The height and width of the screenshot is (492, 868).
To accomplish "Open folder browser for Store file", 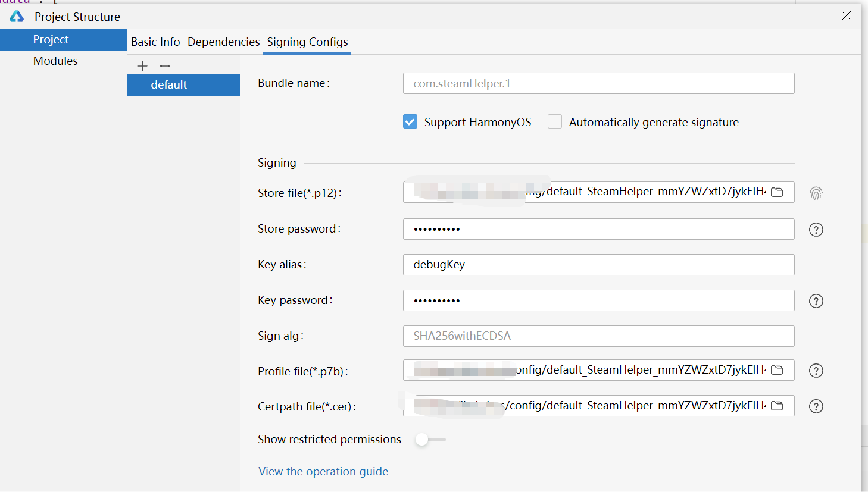I will tap(777, 192).
